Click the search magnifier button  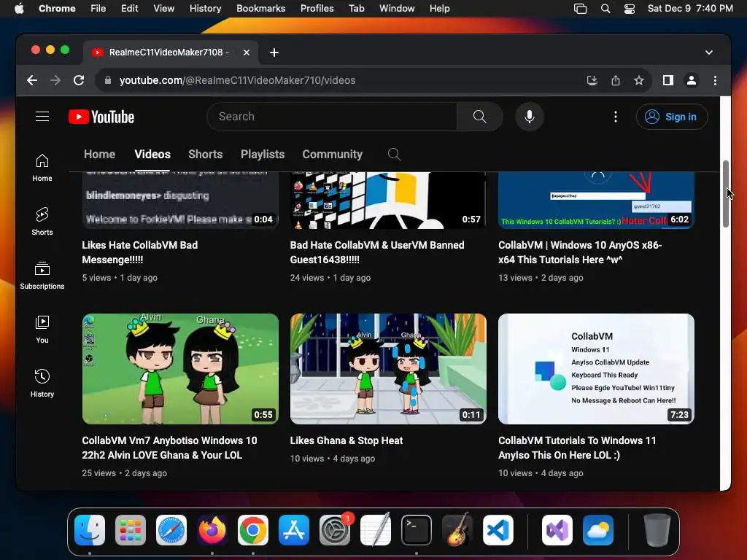click(480, 117)
